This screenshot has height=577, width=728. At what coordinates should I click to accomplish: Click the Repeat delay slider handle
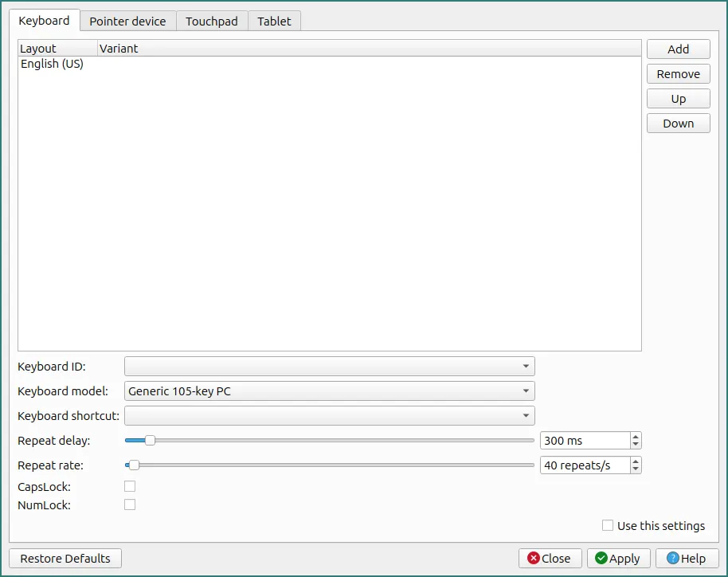pyautogui.click(x=150, y=440)
